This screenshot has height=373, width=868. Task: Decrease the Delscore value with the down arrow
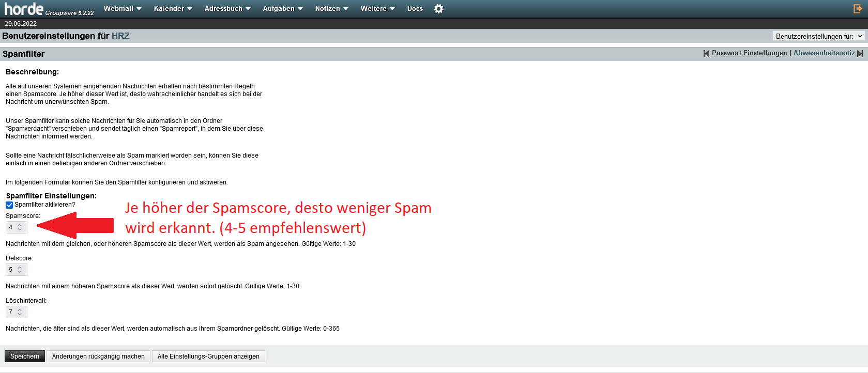tap(20, 272)
